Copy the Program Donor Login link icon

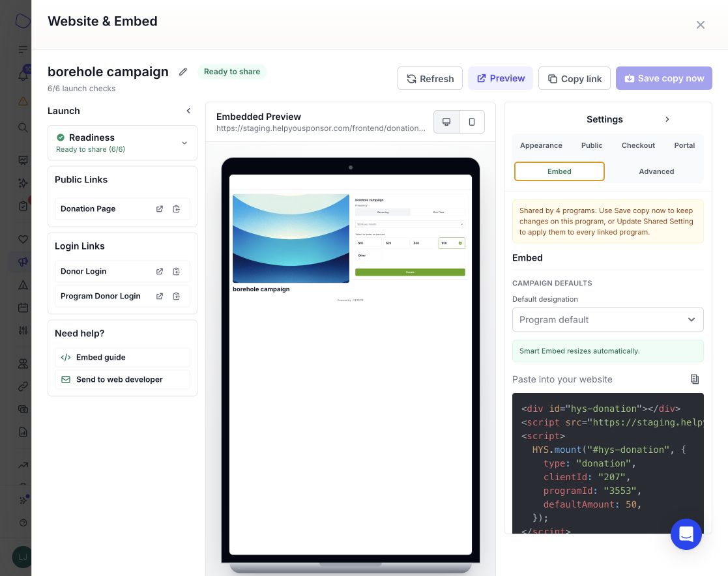pos(177,296)
